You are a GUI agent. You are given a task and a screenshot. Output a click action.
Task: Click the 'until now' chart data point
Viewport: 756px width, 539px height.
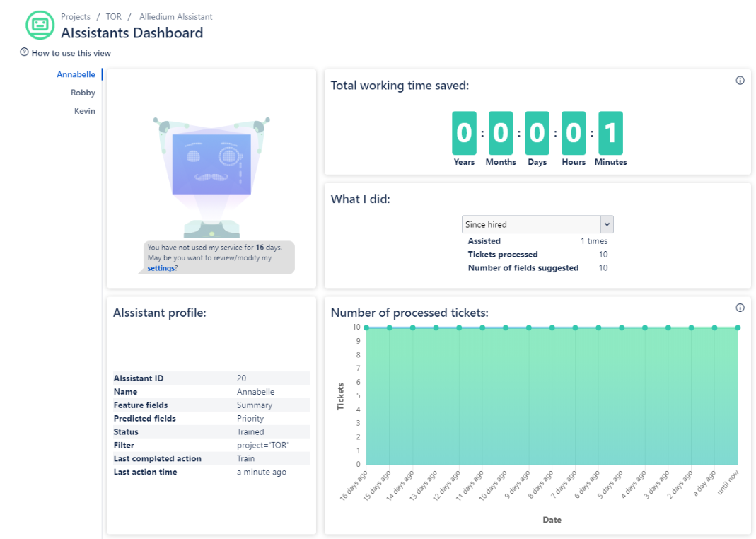pyautogui.click(x=738, y=328)
